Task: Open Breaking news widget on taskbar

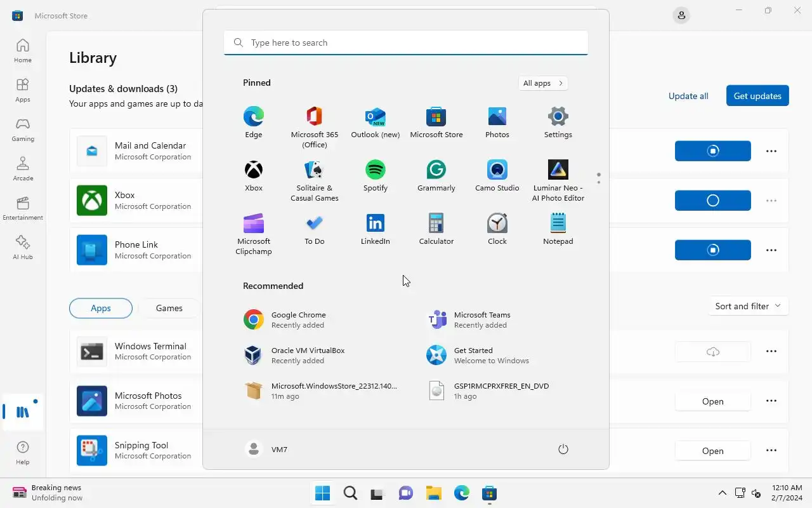Action: point(48,493)
